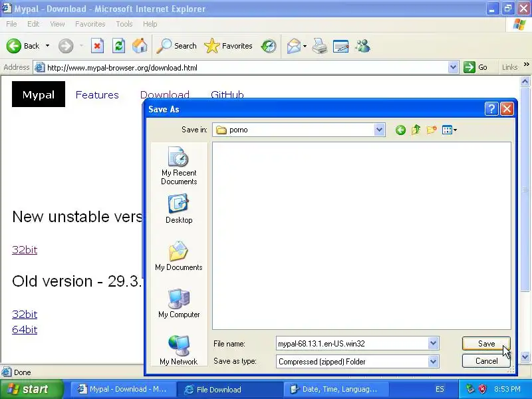Click the Home icon in IE toolbar
The height and width of the screenshot is (399, 532).
coord(140,46)
